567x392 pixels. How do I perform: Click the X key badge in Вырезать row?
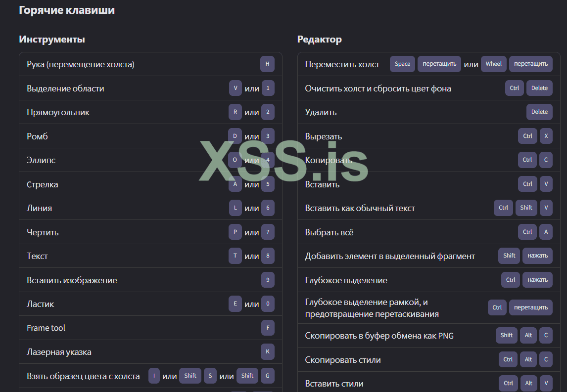(x=546, y=136)
